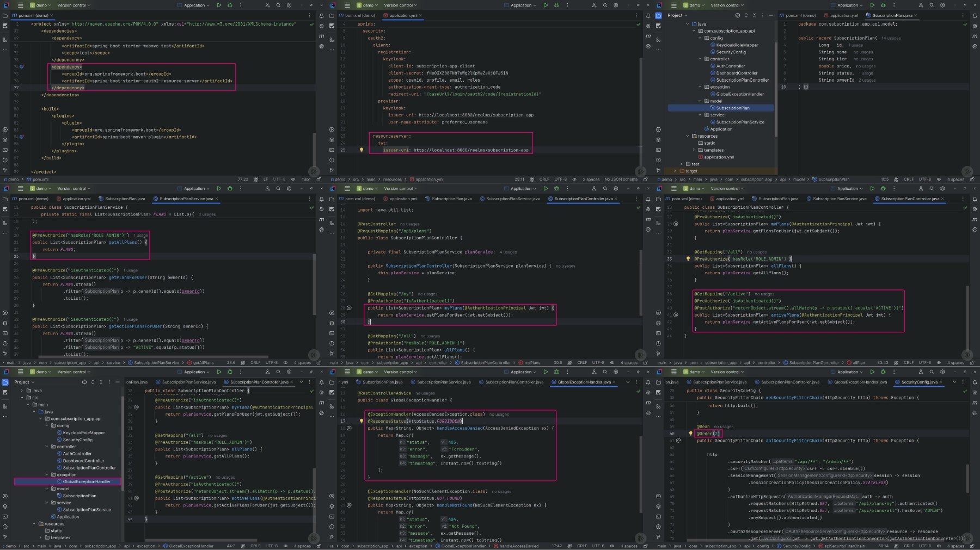Toggle read-only lock in SecurityConfig.java window status bar
This screenshot has height=550, width=980.
point(972,546)
